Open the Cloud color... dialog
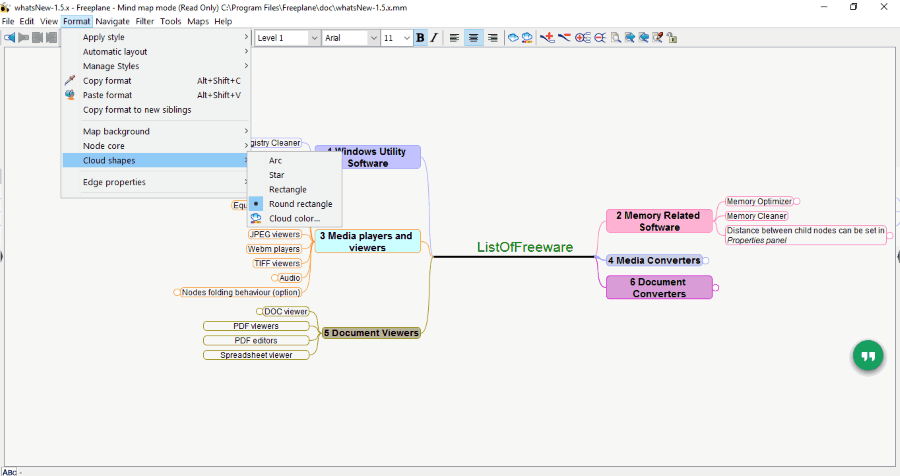900x476 pixels. coord(295,218)
